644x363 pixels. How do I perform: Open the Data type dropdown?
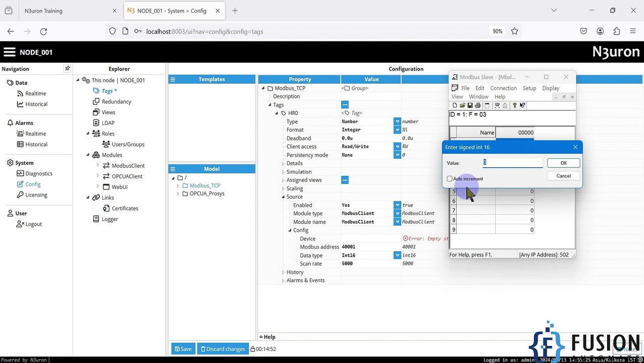pos(397,255)
